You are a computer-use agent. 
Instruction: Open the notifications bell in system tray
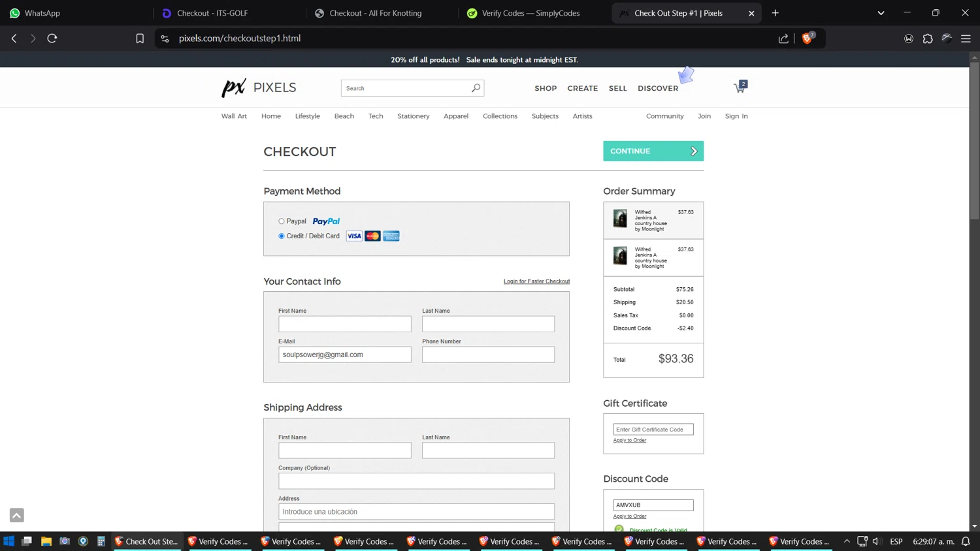click(966, 541)
